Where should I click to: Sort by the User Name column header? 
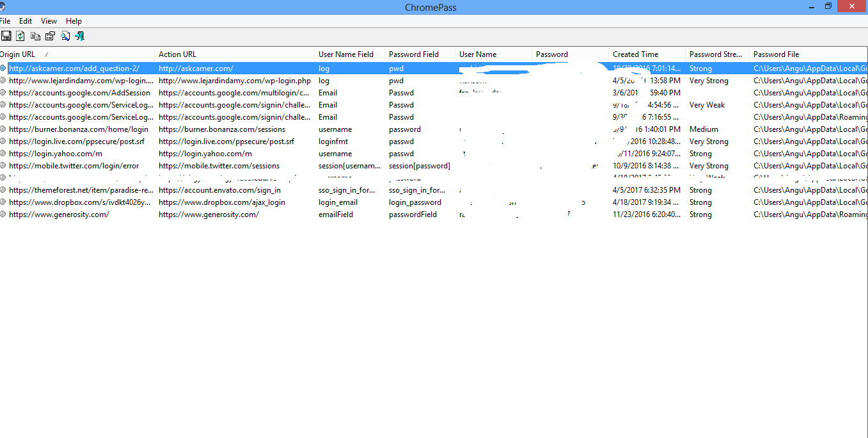pos(493,54)
